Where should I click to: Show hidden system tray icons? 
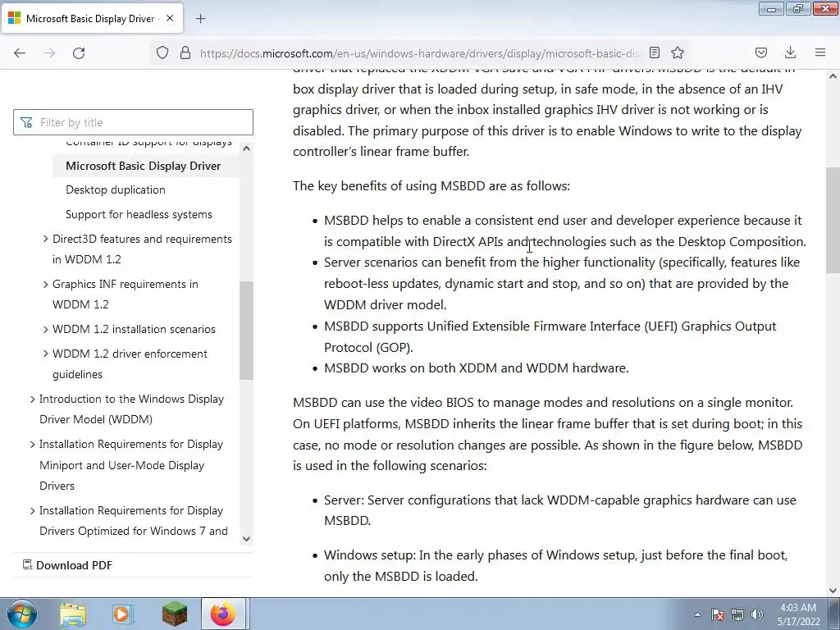[x=697, y=614]
